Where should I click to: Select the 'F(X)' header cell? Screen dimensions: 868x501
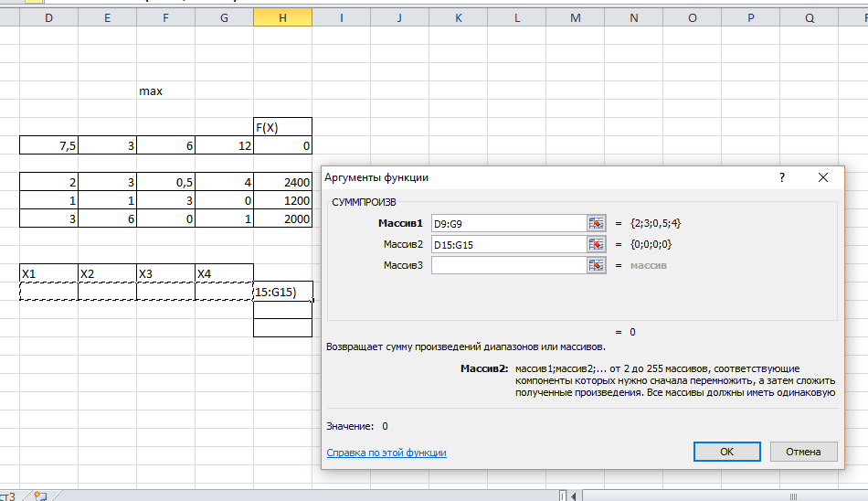click(x=283, y=127)
